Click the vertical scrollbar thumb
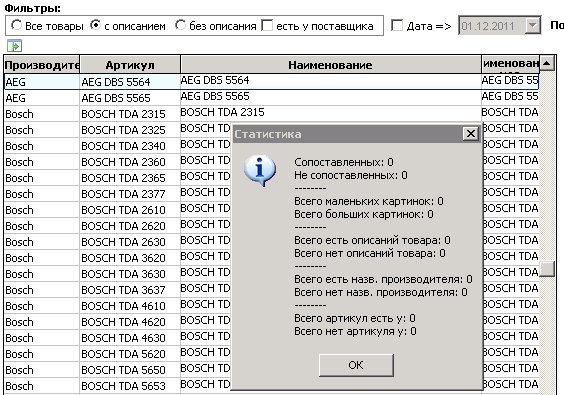Image resolution: width=564 pixels, height=395 pixels. pos(547,269)
